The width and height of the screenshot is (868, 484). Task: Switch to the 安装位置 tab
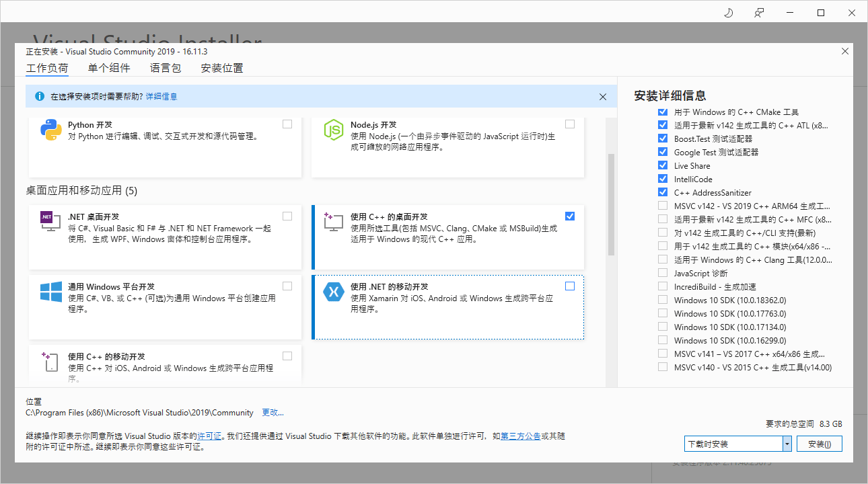pos(222,68)
